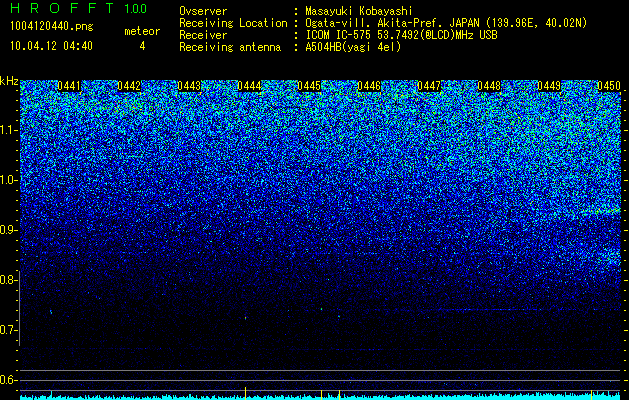Click the 0.7 frequency axis label
The image size is (629, 400).
tap(8, 330)
